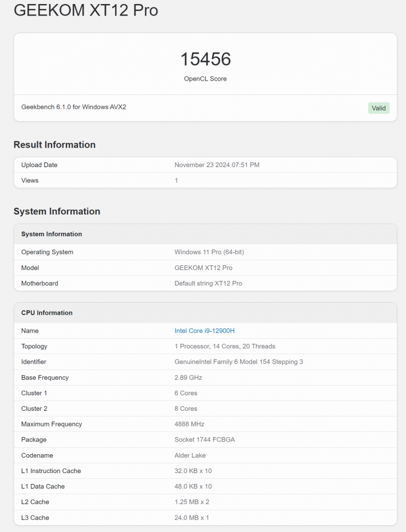The height and width of the screenshot is (532, 406).
Task: Click the L3 Cache row label
Action: point(35,518)
